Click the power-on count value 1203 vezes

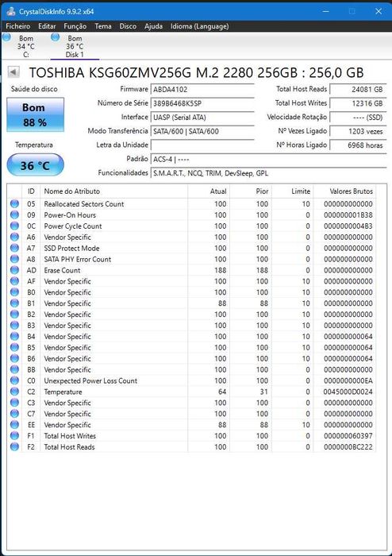coord(358,131)
